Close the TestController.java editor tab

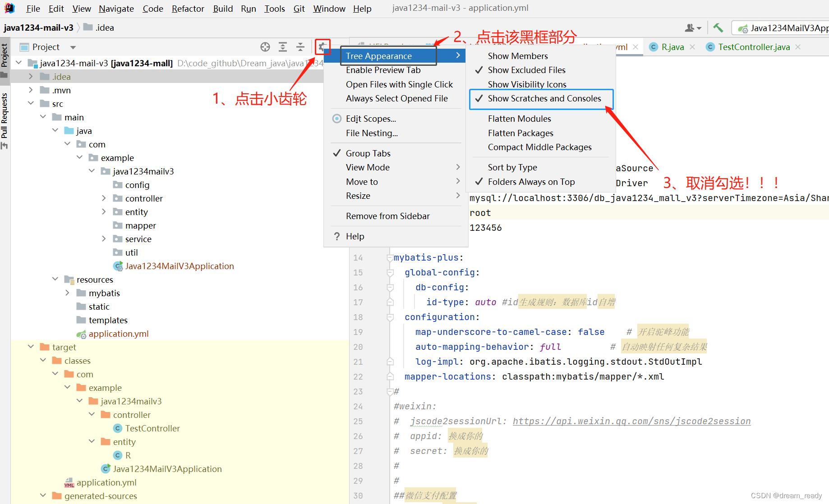click(798, 47)
